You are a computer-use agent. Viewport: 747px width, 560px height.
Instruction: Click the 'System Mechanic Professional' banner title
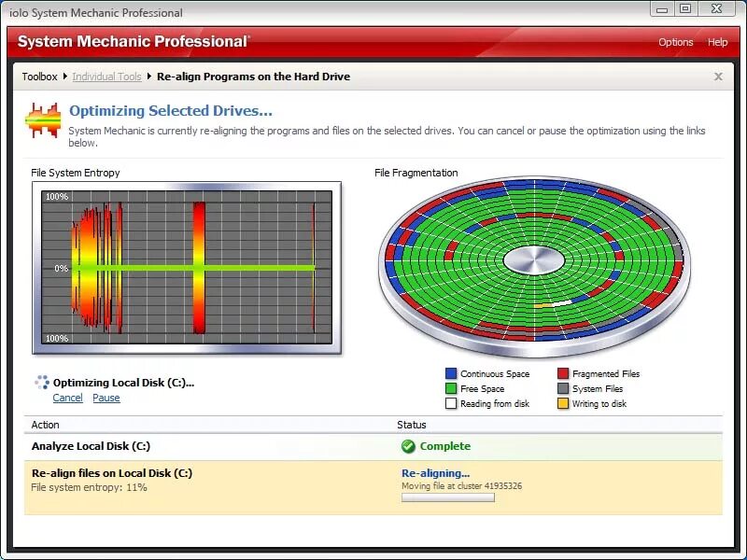[x=133, y=41]
